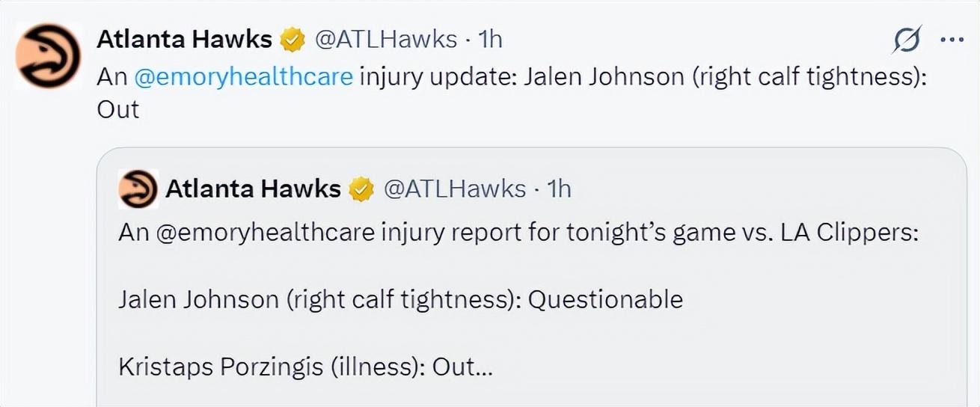
Task: Click the Atlanta Hawks profile avatar on main post
Action: pyautogui.click(x=49, y=56)
